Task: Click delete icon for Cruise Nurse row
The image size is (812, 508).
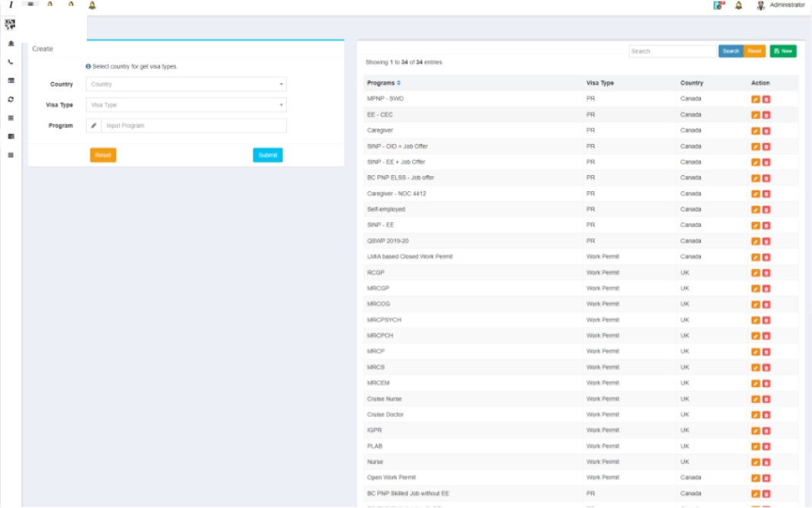Action: tap(766, 399)
